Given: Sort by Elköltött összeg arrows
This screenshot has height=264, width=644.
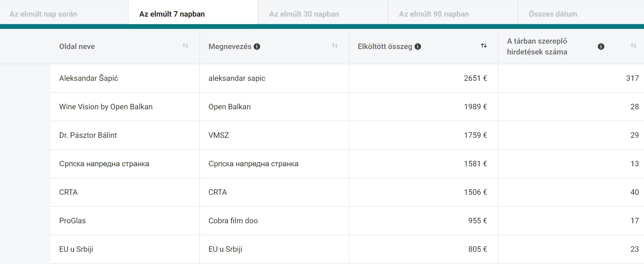Looking at the screenshot, I should point(484,46).
